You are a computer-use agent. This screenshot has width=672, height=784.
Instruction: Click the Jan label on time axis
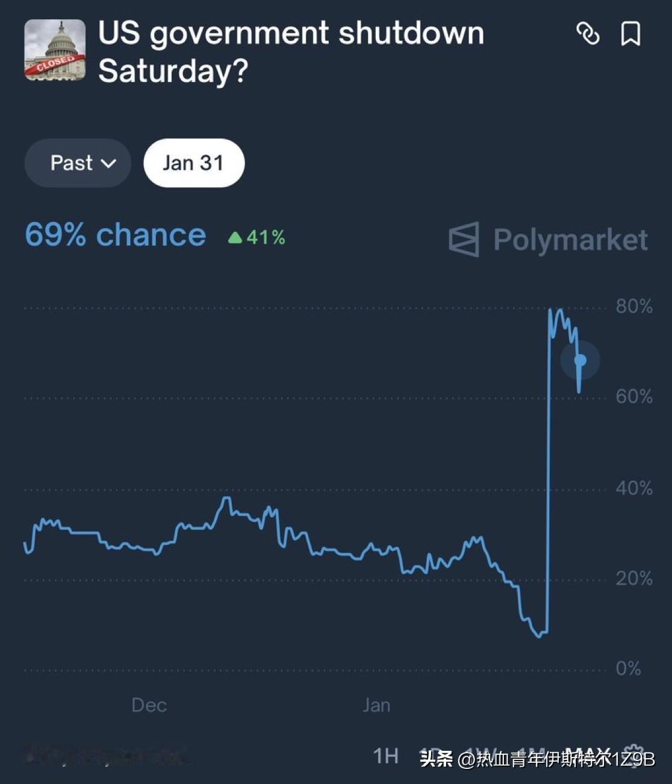(376, 705)
